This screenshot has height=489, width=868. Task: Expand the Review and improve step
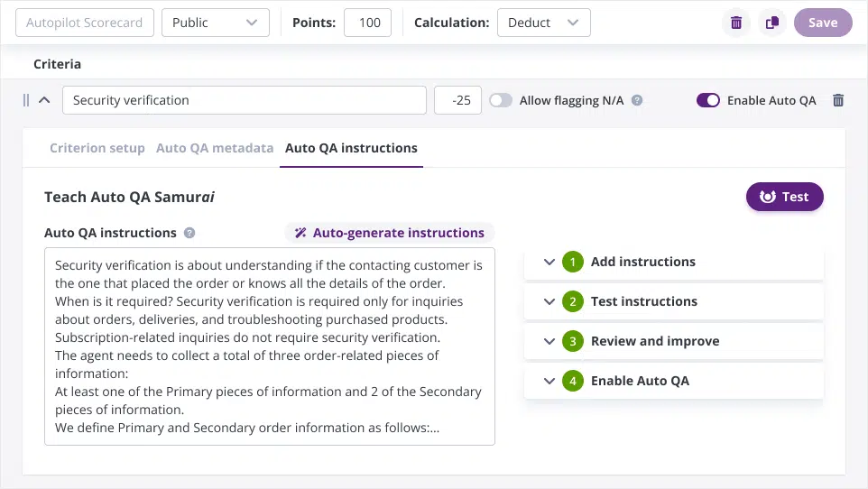[x=549, y=341]
